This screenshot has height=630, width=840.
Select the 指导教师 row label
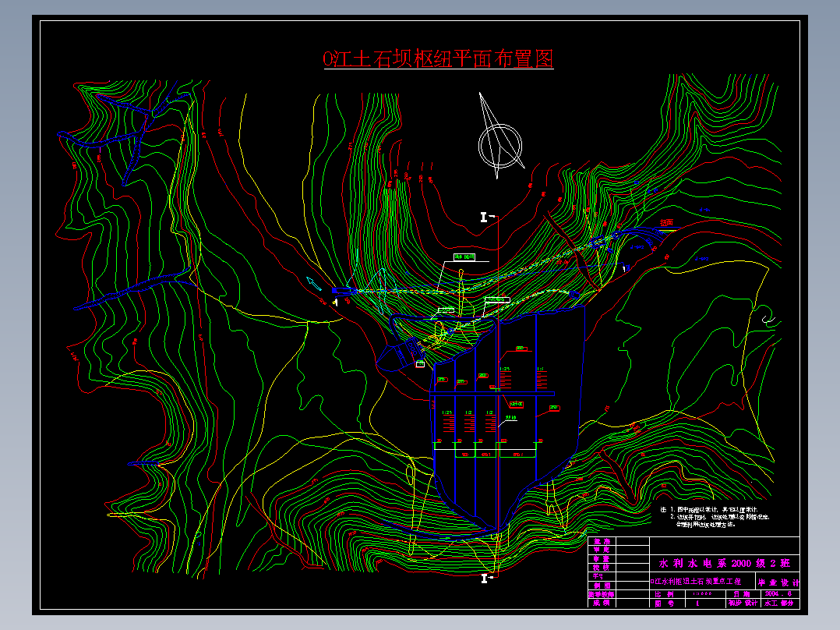601,595
